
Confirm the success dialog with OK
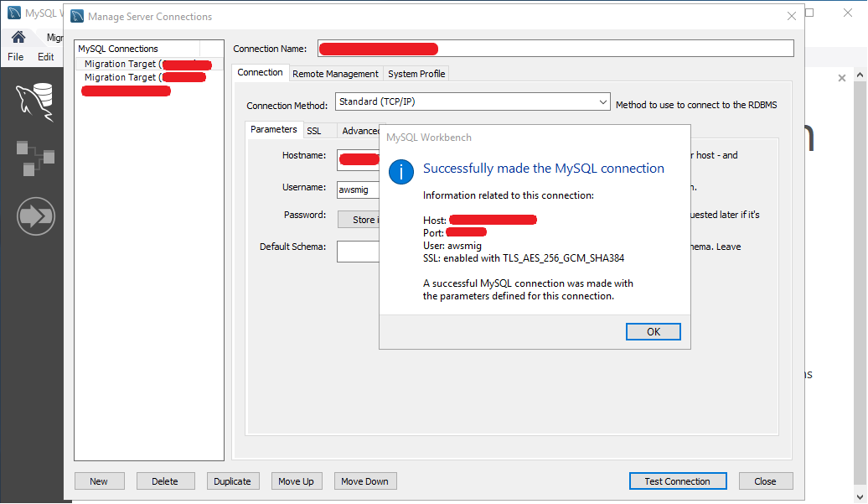pos(654,332)
